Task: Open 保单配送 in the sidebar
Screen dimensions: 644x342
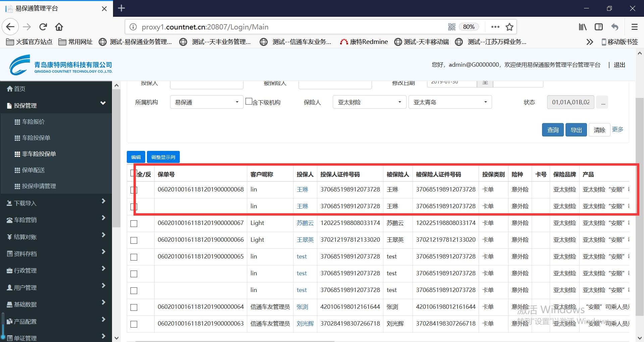Action: [33, 170]
